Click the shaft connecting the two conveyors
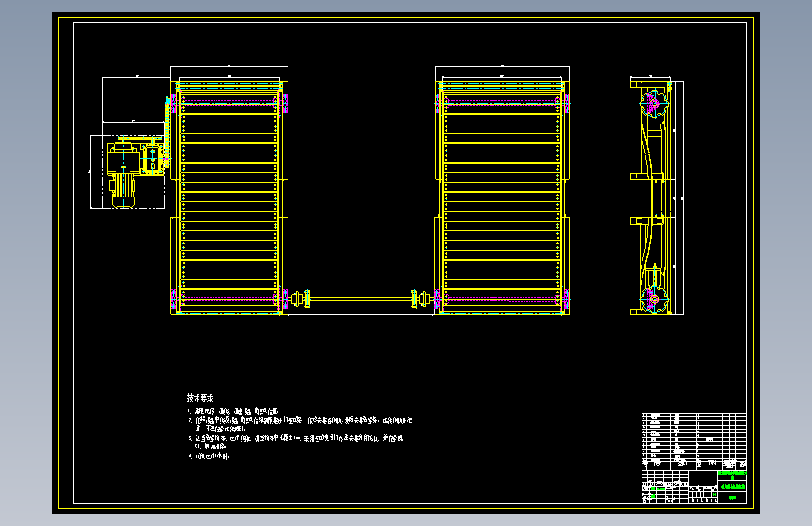 (361, 299)
